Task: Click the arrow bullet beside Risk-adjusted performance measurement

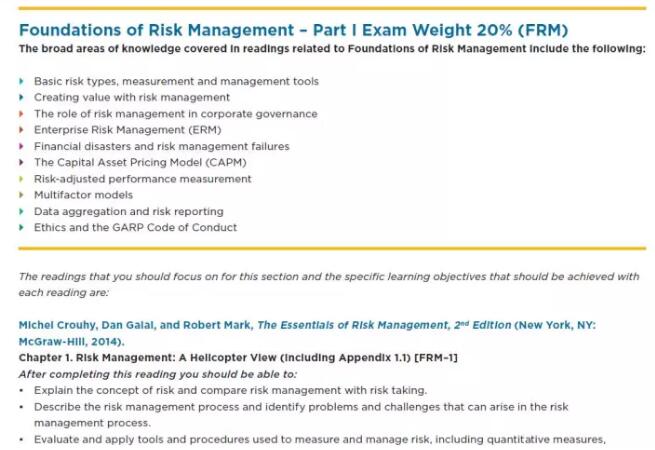Action: [22, 178]
